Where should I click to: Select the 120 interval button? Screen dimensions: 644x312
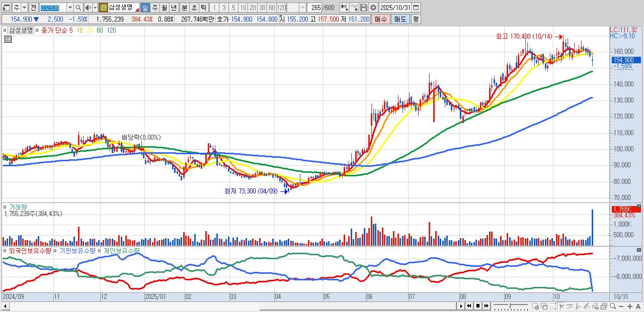click(x=282, y=8)
